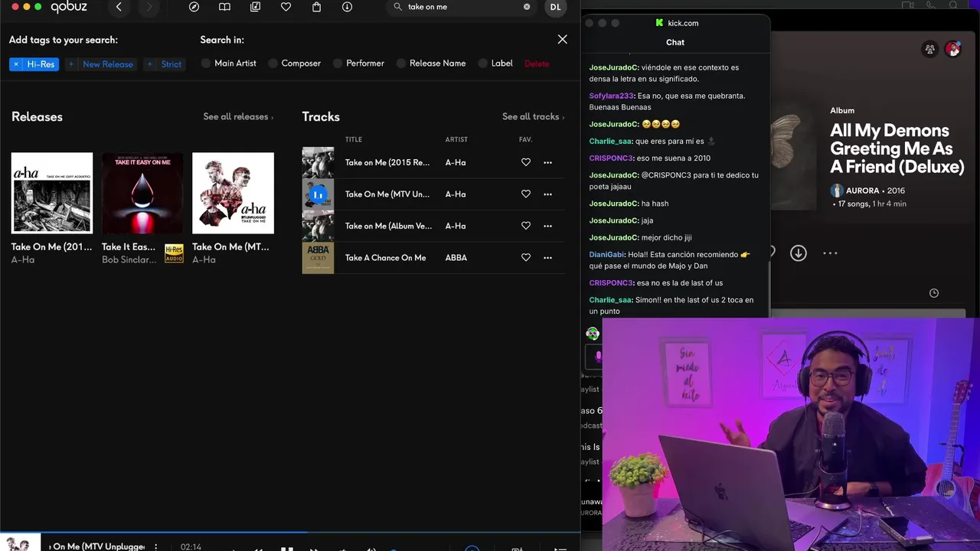Seek using the Qobuz playback progress bar
The width and height of the screenshot is (980, 551).
pos(290,532)
